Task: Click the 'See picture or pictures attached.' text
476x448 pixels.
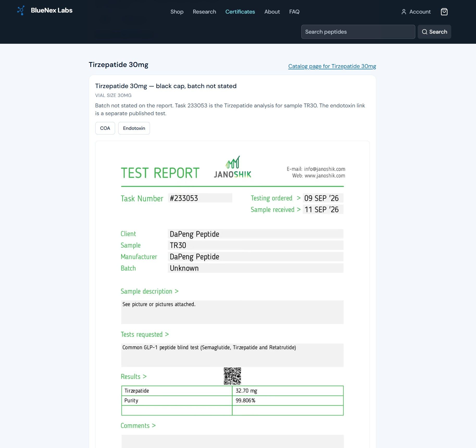Action: click(159, 304)
